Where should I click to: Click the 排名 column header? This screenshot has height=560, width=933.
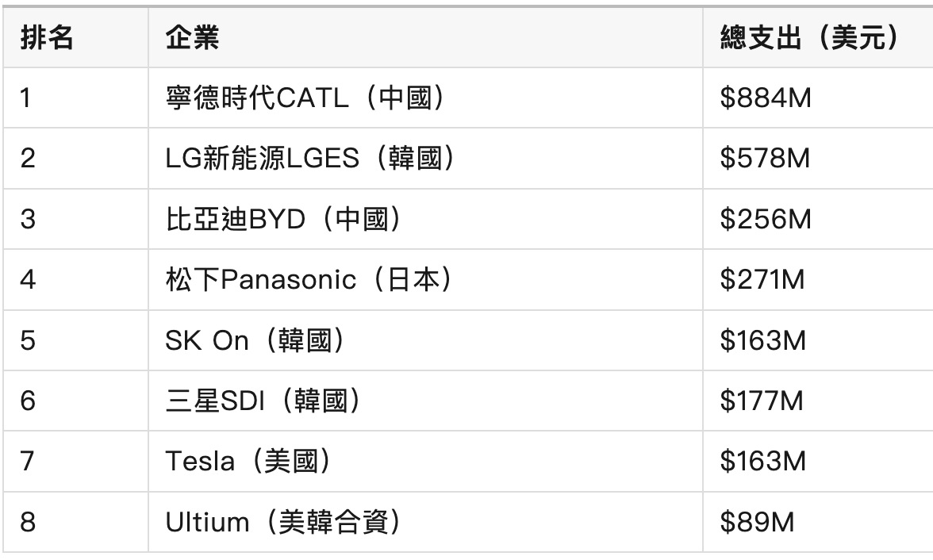[47, 37]
